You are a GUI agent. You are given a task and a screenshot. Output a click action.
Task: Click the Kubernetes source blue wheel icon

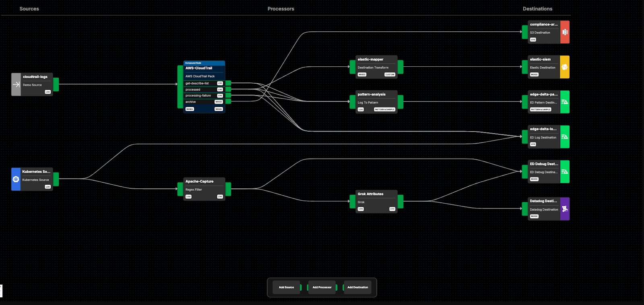pyautogui.click(x=16, y=179)
